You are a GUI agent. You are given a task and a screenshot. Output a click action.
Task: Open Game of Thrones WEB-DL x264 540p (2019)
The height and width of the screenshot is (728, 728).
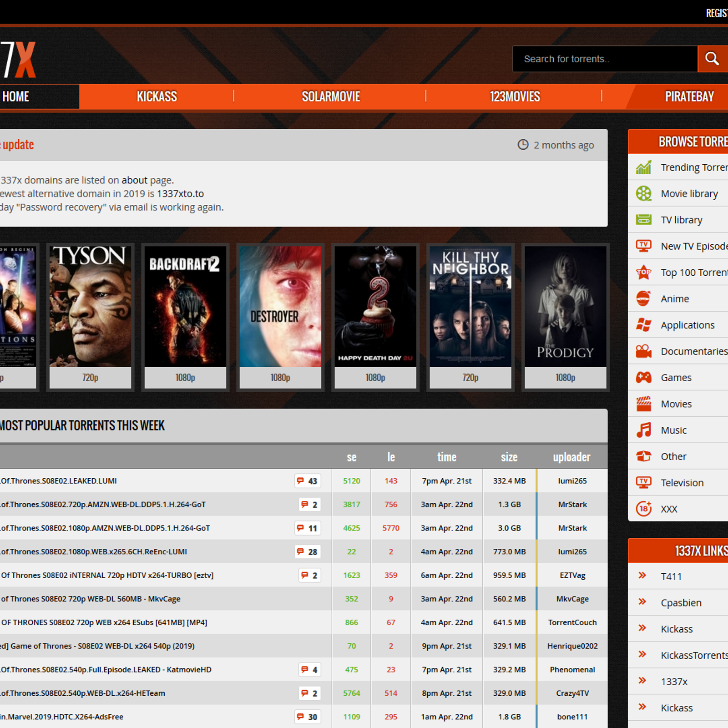click(x=97, y=646)
